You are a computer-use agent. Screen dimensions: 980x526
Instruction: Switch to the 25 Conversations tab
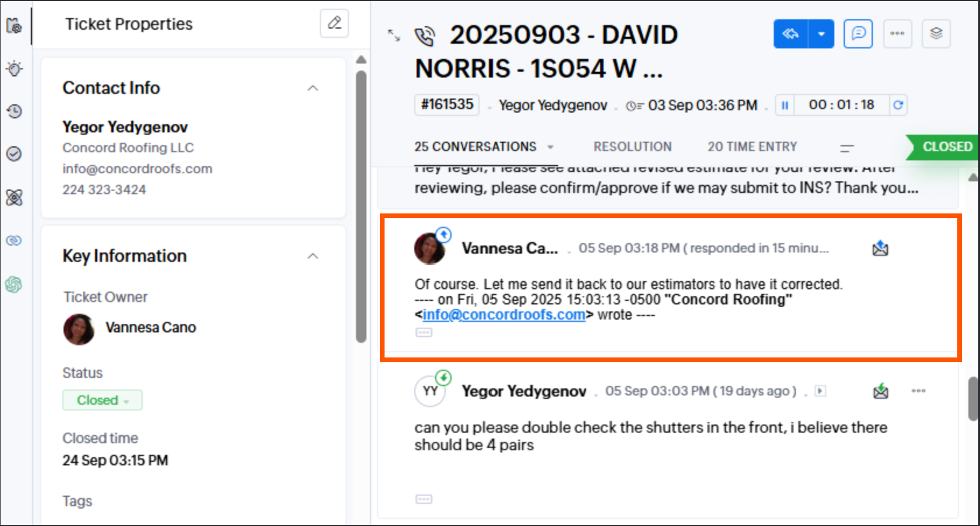(x=475, y=147)
